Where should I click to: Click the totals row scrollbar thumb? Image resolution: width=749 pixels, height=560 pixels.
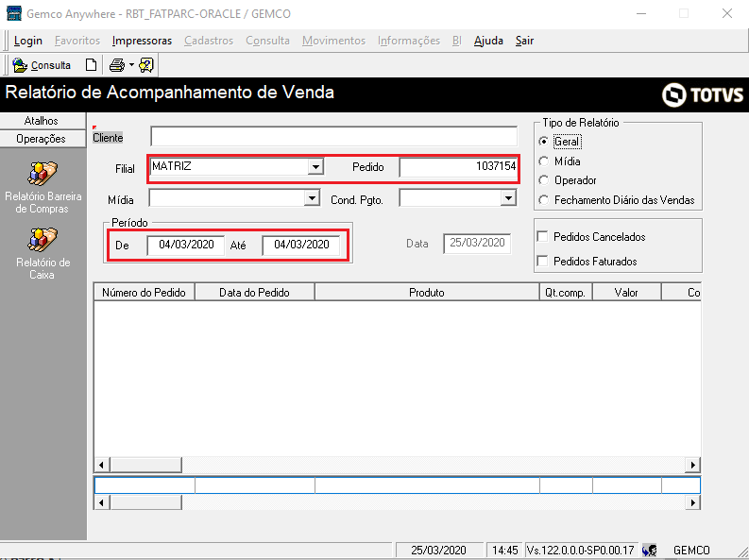[x=145, y=502]
